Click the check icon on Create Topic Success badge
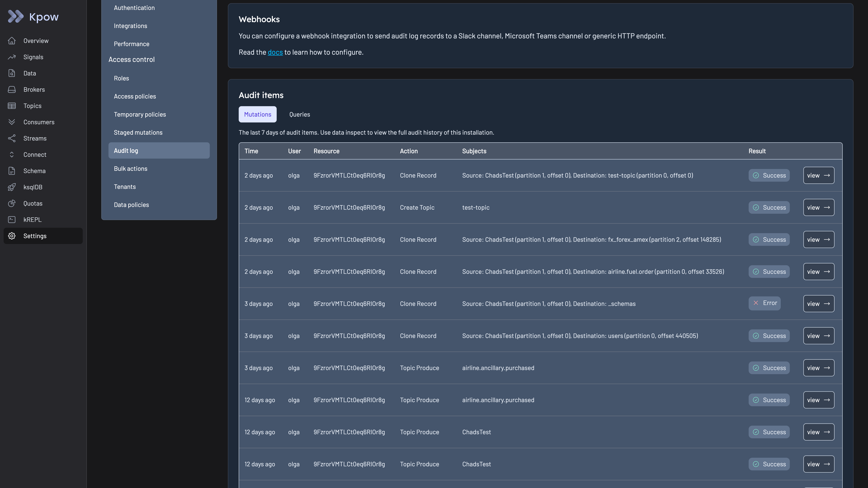Viewport: 868px width, 488px height. (756, 207)
